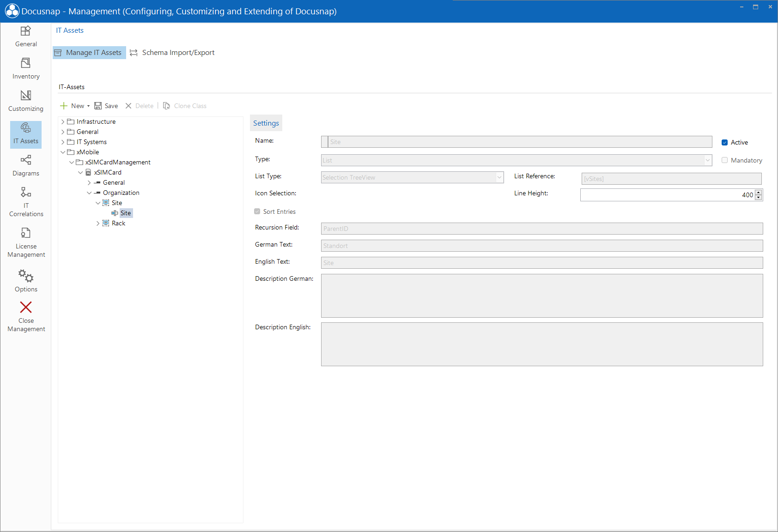Expand the IT Systems tree node
The width and height of the screenshot is (778, 532).
click(x=63, y=142)
